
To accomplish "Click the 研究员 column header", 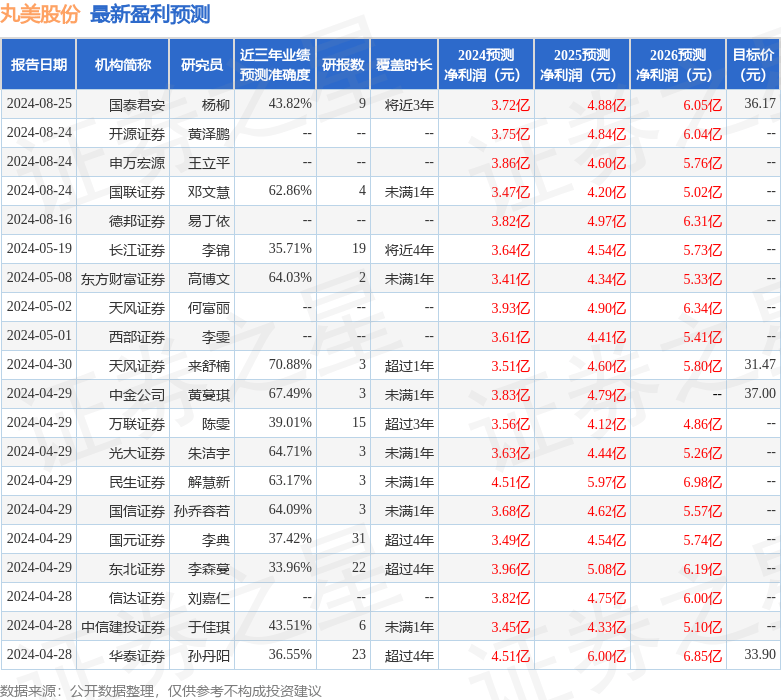I will (202, 64).
